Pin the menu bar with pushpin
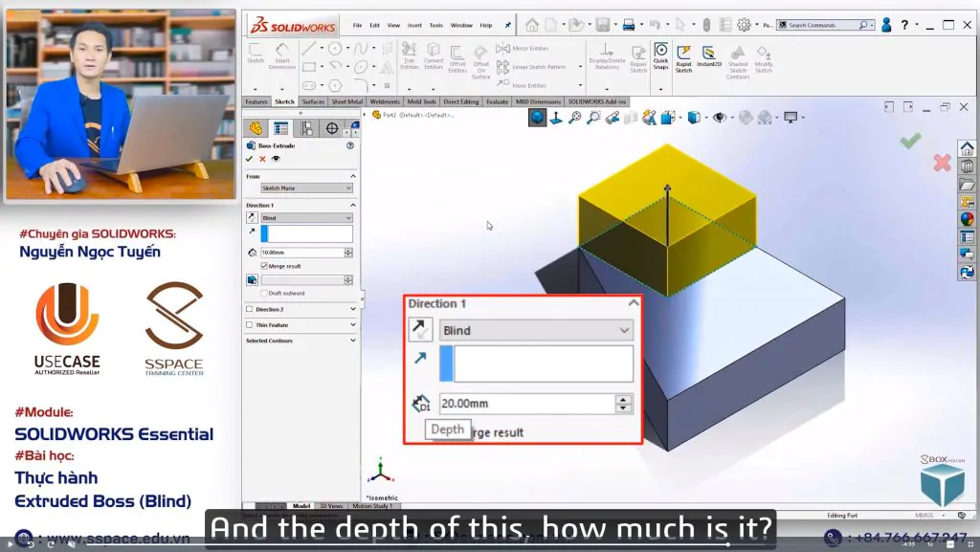This screenshot has width=980, height=552. tap(507, 25)
